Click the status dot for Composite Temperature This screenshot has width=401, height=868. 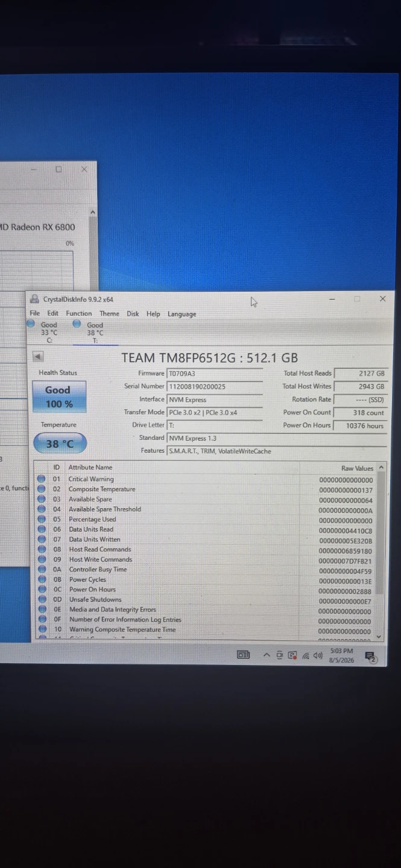(42, 489)
